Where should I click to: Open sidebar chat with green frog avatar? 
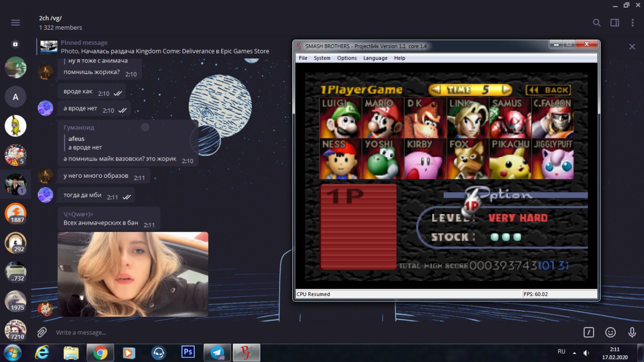tap(15, 67)
